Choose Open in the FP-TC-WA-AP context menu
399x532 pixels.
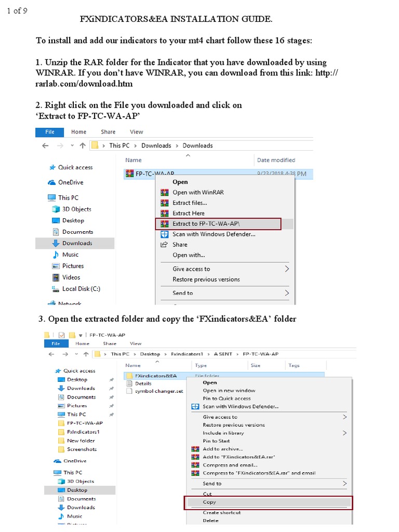click(x=180, y=182)
